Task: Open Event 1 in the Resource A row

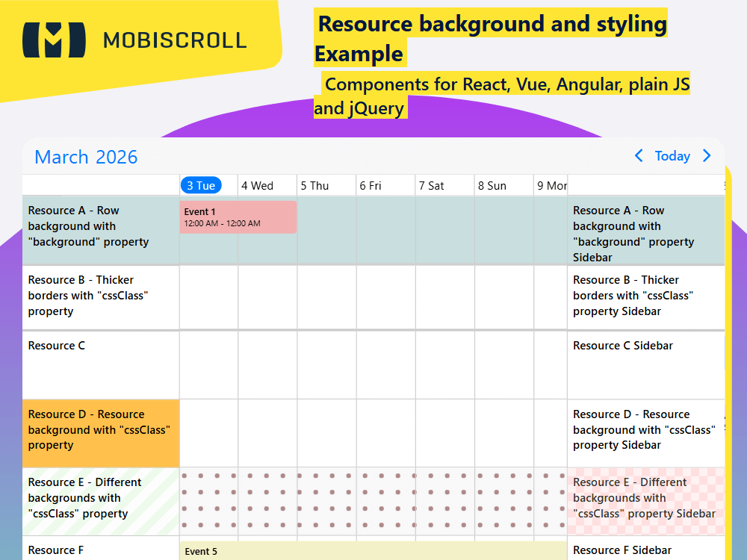Action: [238, 217]
